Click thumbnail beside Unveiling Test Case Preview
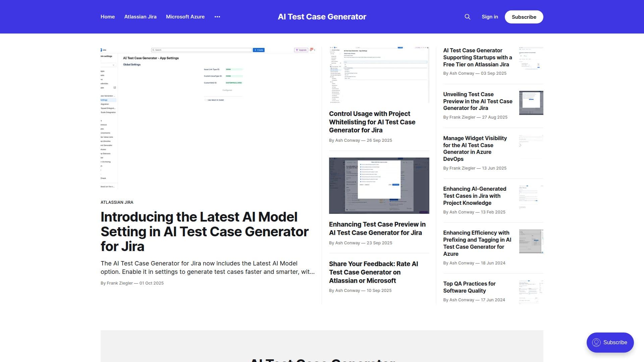Screen dimensions: 644x362 point(531,103)
